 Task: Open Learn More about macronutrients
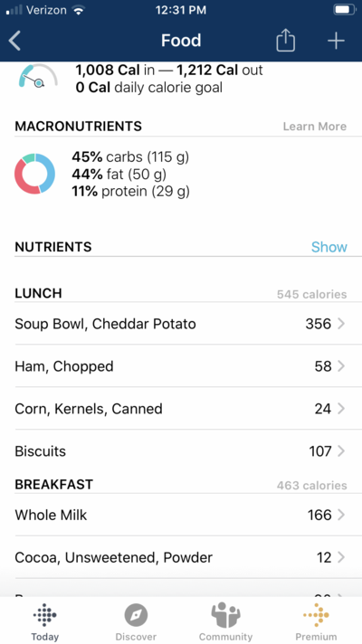(x=315, y=127)
